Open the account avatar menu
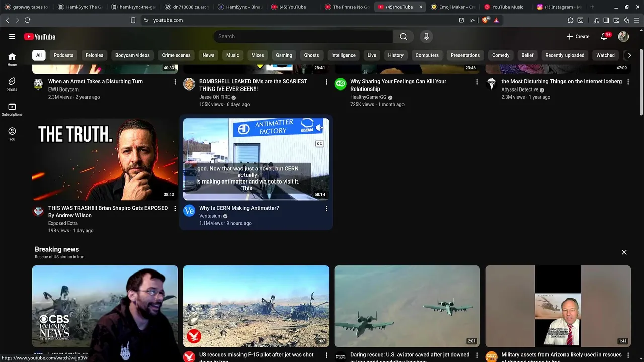 [623, 36]
